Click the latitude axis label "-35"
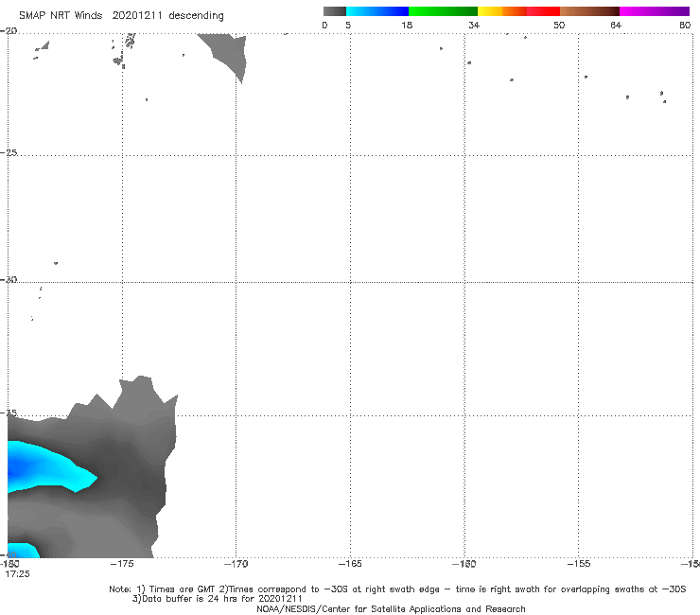The width and height of the screenshot is (700, 615). tap(9, 413)
